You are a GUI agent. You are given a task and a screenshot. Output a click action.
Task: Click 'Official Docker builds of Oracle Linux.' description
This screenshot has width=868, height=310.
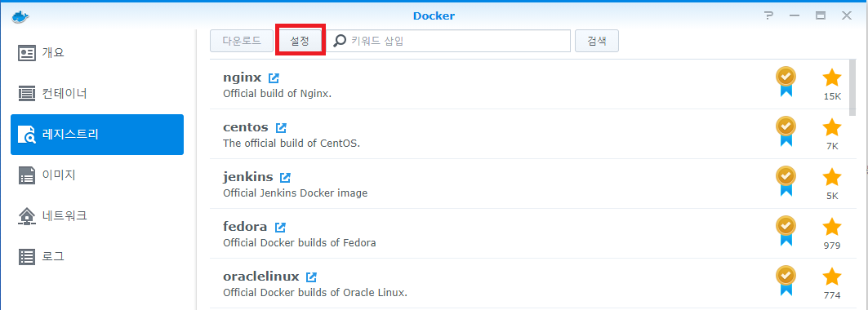pos(315,292)
